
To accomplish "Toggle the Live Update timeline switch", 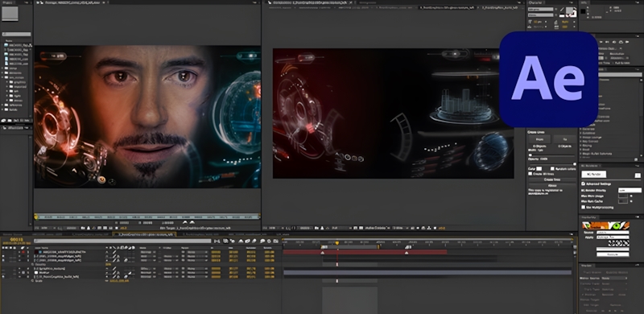I will point(226,242).
